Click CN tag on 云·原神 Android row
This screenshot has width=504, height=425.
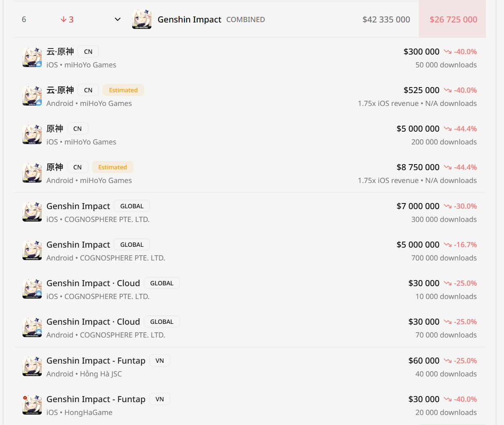point(88,90)
